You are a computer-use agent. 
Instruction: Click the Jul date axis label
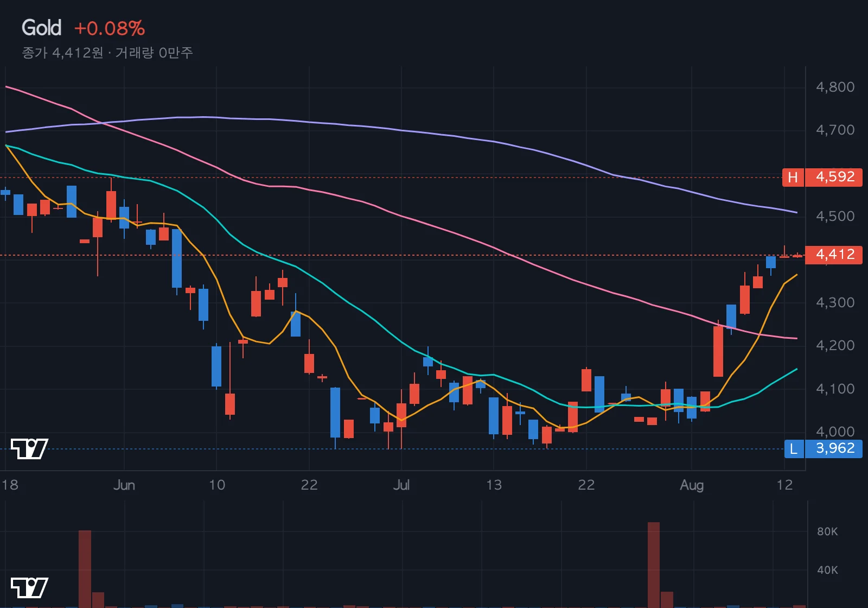401,485
